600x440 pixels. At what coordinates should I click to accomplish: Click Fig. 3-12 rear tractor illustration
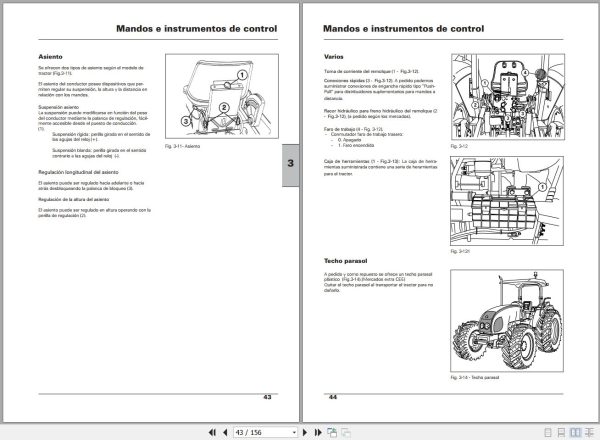(508, 97)
